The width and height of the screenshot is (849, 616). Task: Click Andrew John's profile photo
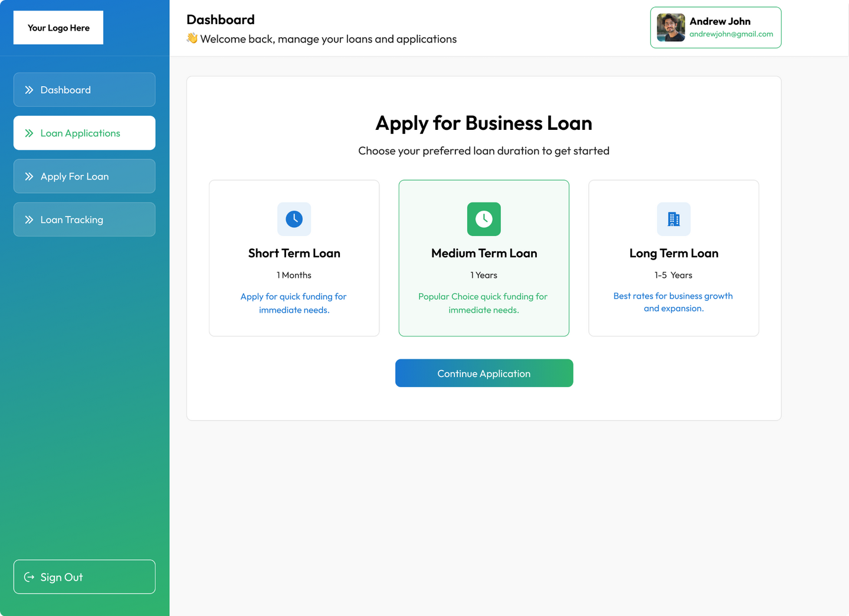(671, 28)
